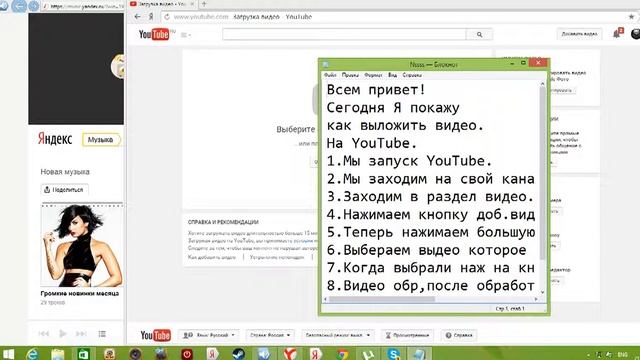Open the YouTube guide menu dropdown
This screenshot has height=360, width=640.
coord(186,35)
